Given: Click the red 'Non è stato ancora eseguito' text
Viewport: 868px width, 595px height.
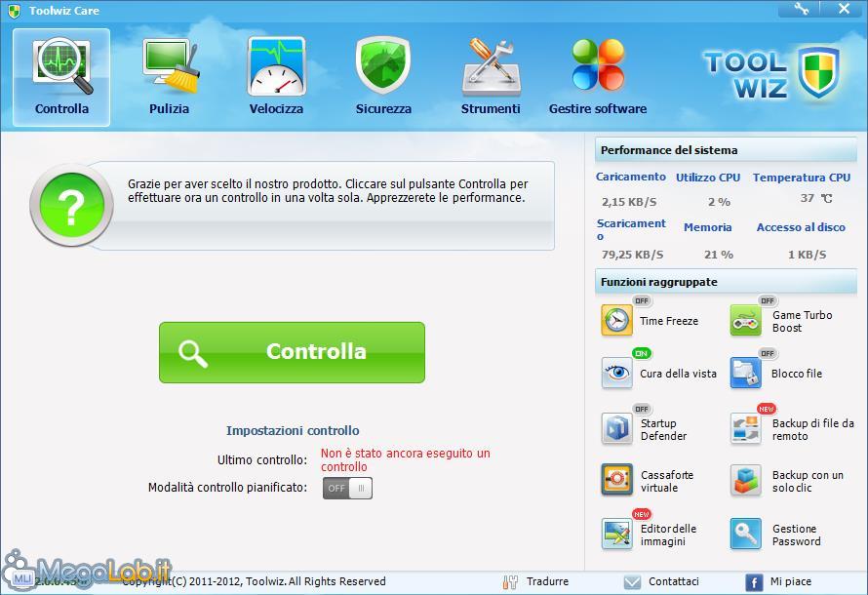Looking at the screenshot, I should (x=405, y=460).
